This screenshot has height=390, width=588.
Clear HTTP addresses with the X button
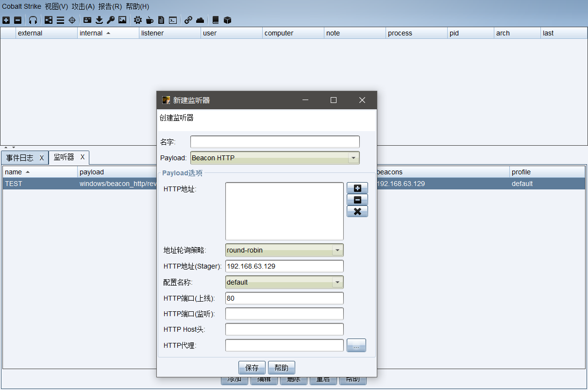357,212
